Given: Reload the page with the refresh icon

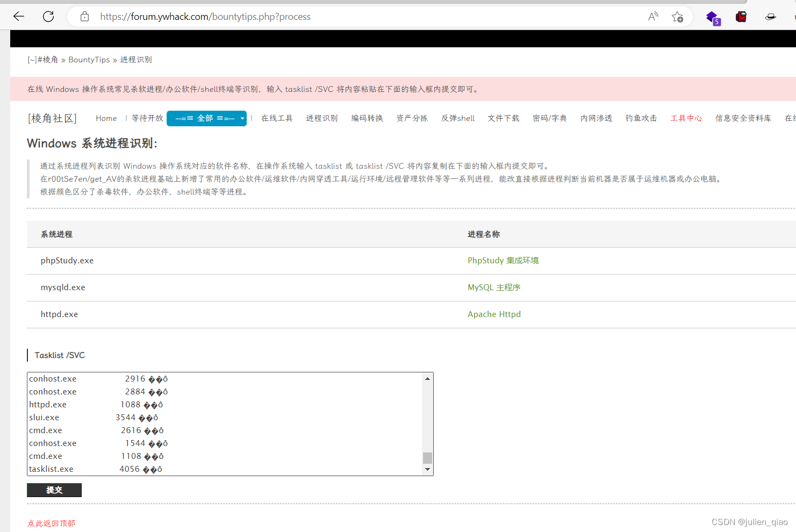Looking at the screenshot, I should click(48, 16).
